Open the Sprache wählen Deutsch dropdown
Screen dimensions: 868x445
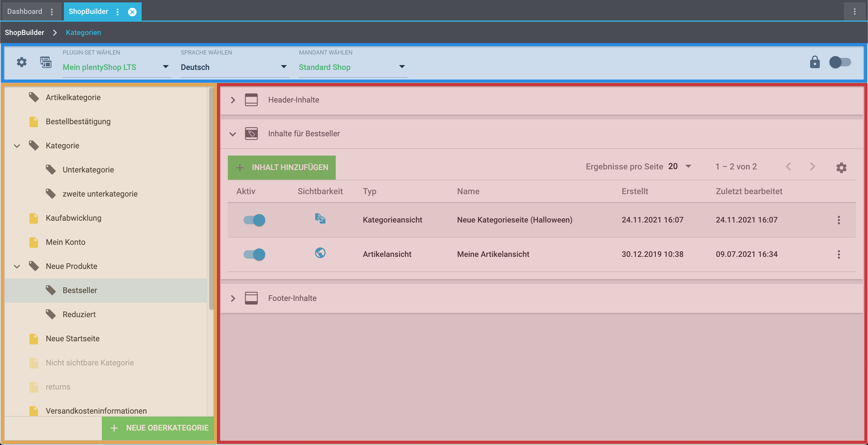tap(234, 67)
